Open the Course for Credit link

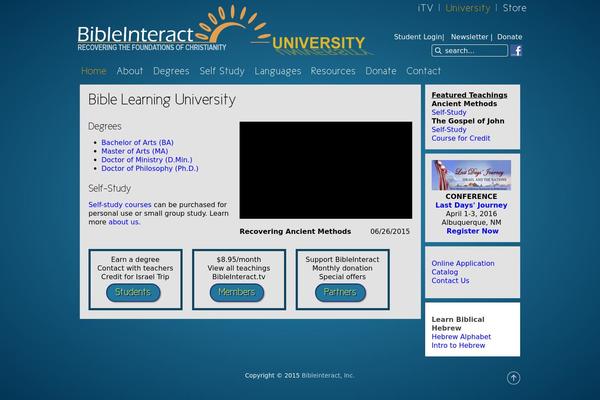pos(461,138)
